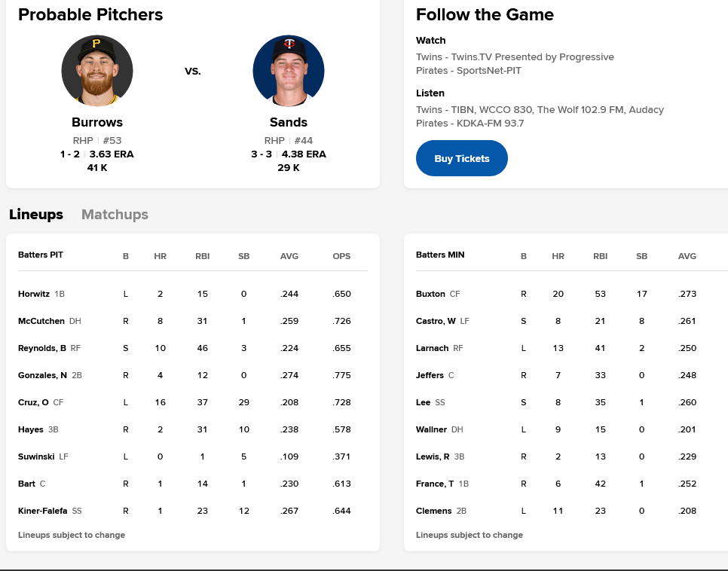
Task: Click Sands pitcher headshot photo
Action: 289,71
